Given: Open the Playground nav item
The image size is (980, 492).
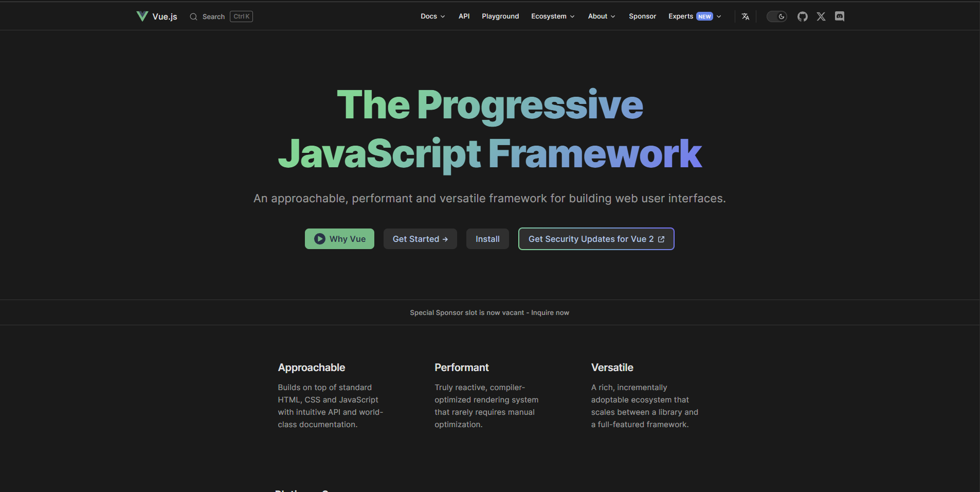Looking at the screenshot, I should (500, 16).
